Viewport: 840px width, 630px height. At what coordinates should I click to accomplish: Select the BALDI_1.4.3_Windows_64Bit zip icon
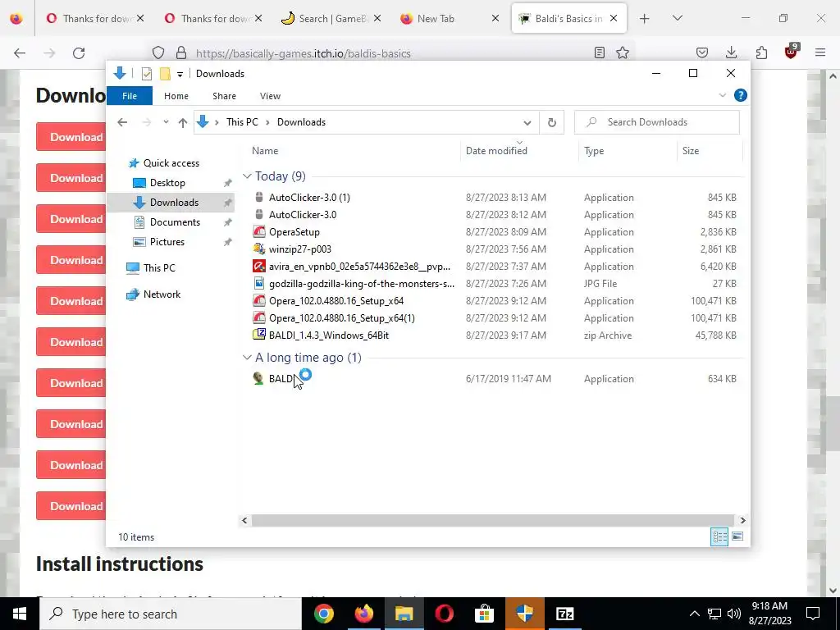(259, 335)
